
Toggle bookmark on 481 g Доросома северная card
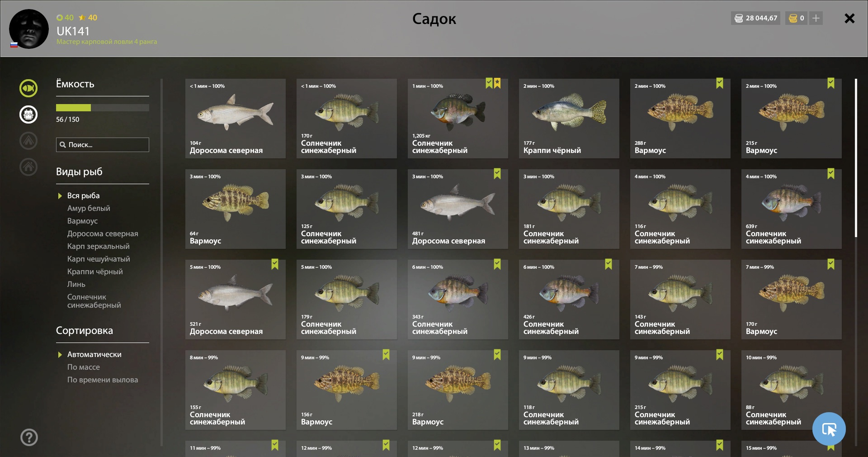pyautogui.click(x=497, y=174)
